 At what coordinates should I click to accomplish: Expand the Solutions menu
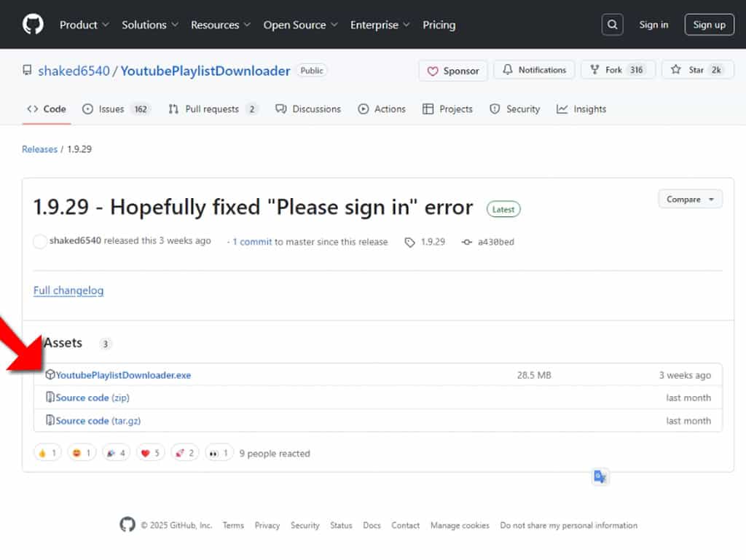click(150, 25)
